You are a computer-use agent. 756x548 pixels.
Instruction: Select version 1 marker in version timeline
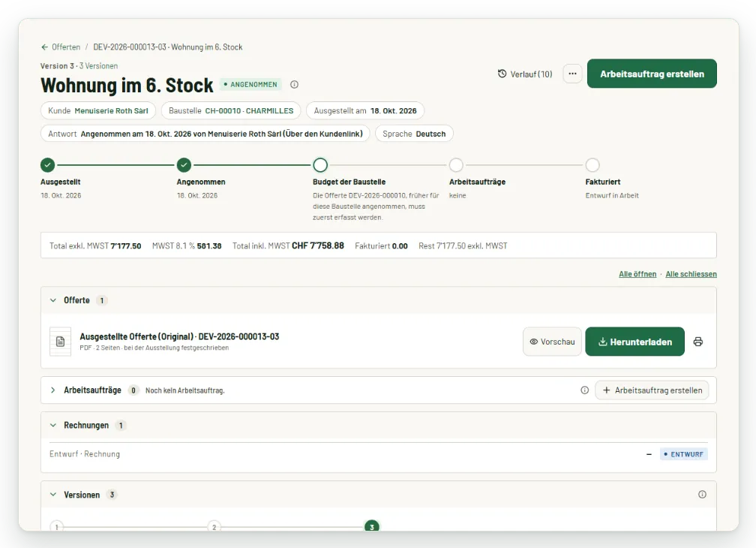click(x=56, y=526)
